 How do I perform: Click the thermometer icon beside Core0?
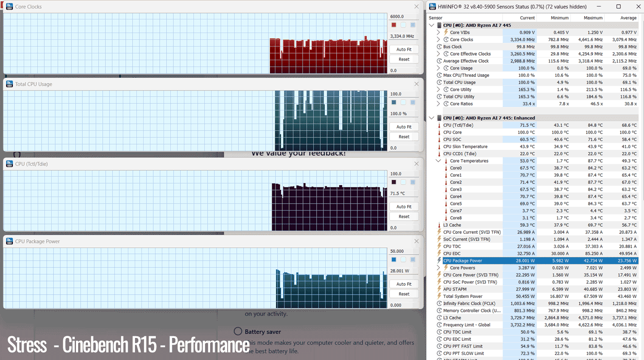coord(446,168)
